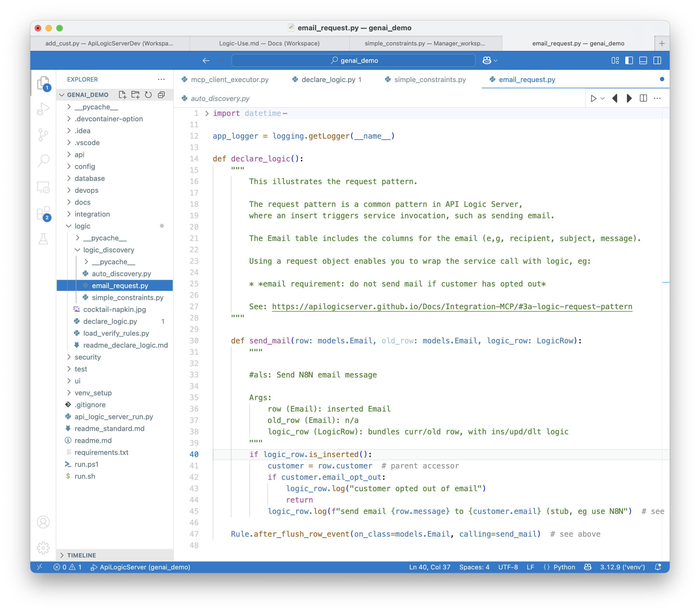Screen dimensions: 700x613
Task: Click ApiLogicServer (genai_demo) debug launcher
Action: pos(140,567)
